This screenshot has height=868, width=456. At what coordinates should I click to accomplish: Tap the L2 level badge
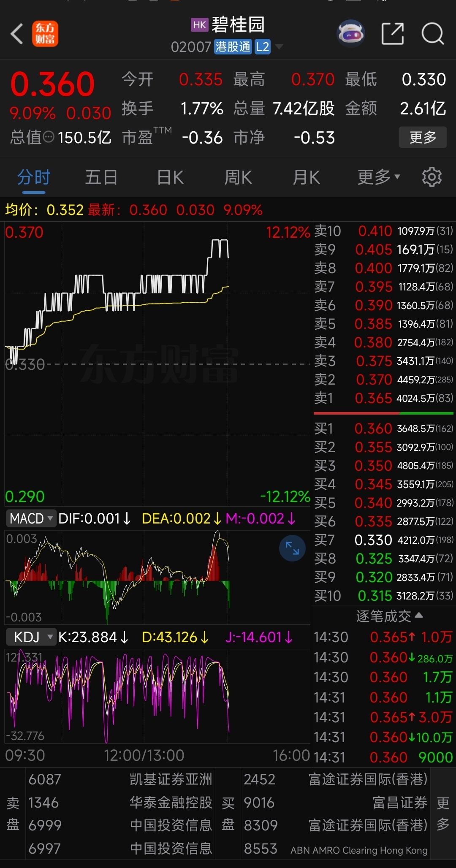coord(262,46)
